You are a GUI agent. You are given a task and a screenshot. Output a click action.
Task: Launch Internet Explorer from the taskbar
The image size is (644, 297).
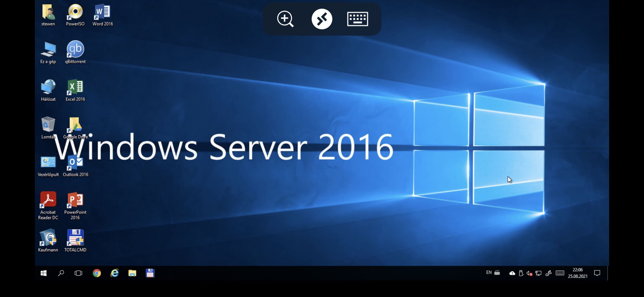tap(114, 273)
